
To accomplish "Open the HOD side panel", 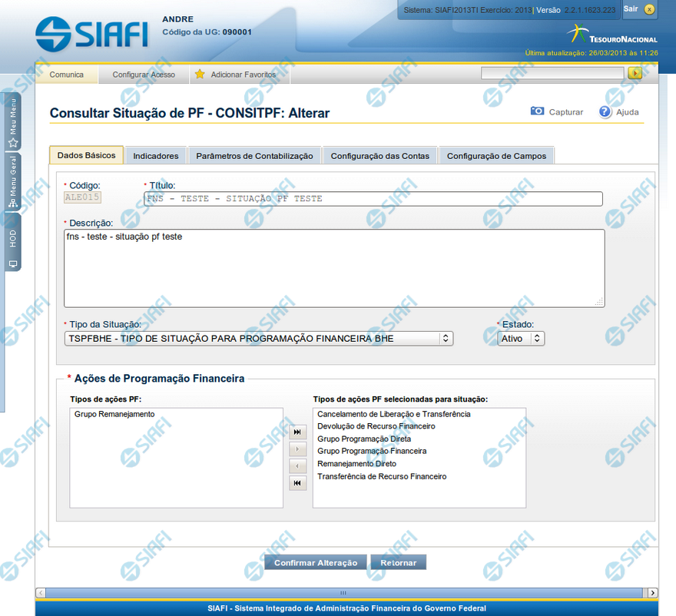I will click(x=13, y=242).
